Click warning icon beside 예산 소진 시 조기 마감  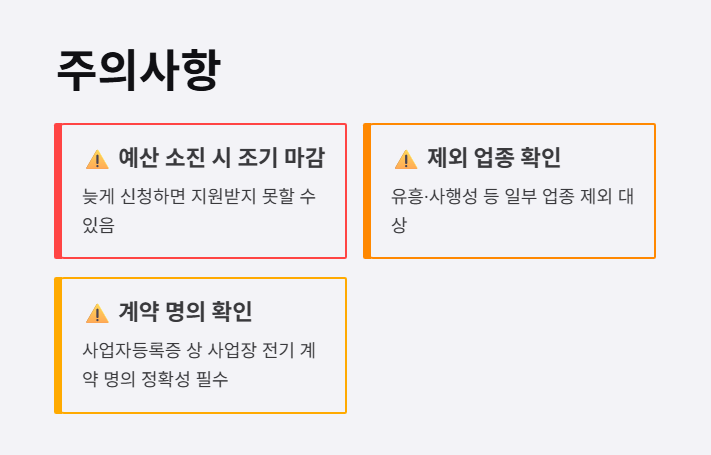(97, 160)
